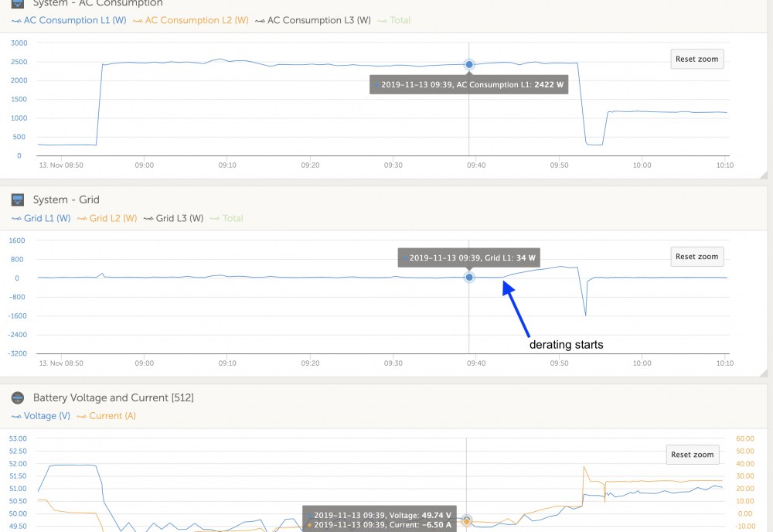This screenshot has height=532, width=773.
Task: Reset zoom on AC Consumption chart
Action: [697, 60]
